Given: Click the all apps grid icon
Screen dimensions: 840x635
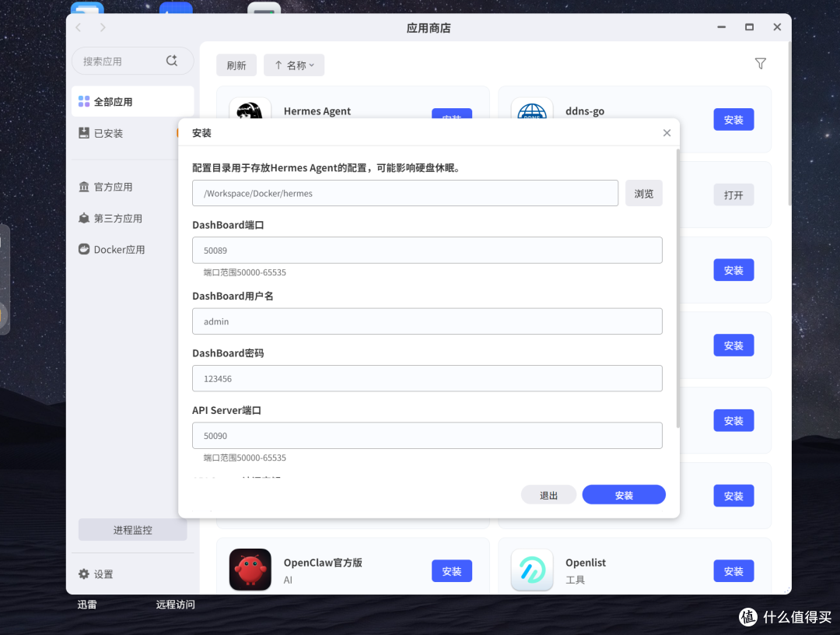Looking at the screenshot, I should (84, 101).
